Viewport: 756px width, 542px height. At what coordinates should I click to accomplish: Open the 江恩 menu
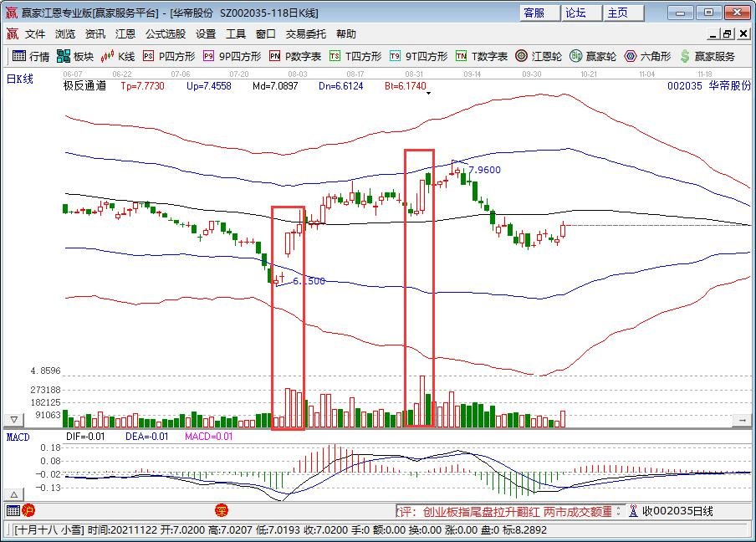[125, 33]
